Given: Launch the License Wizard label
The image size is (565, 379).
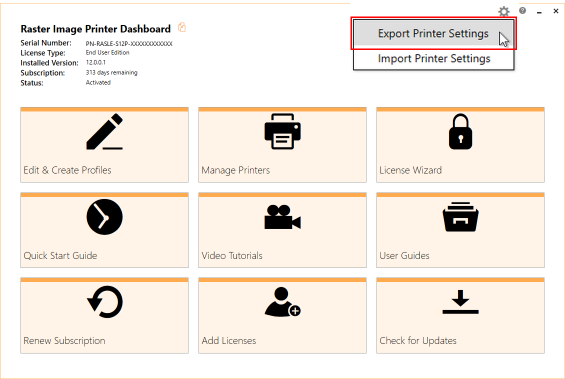Looking at the screenshot, I should tap(410, 170).
